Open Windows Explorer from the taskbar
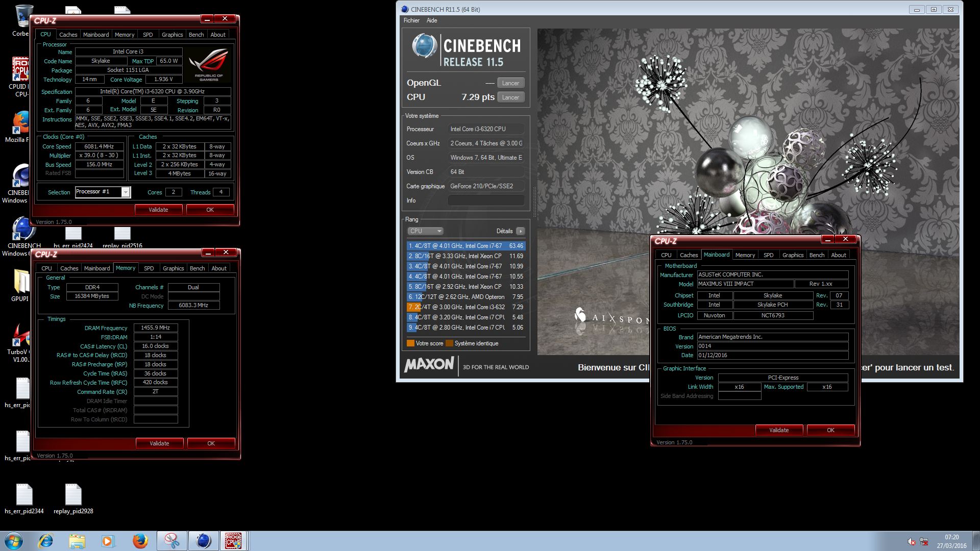 pos(77,541)
